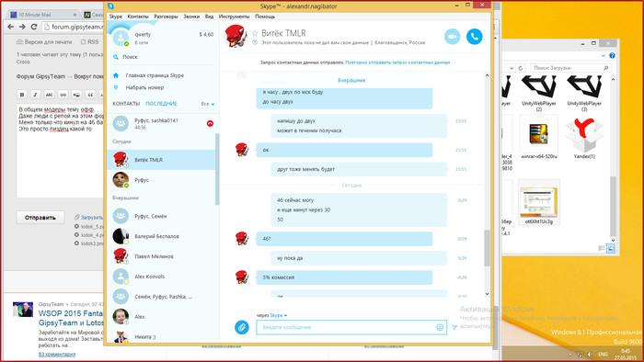Image resolution: width=644 pixels, height=362 pixels.
Task: Click the browser forward arrow
Action: click(x=23, y=27)
